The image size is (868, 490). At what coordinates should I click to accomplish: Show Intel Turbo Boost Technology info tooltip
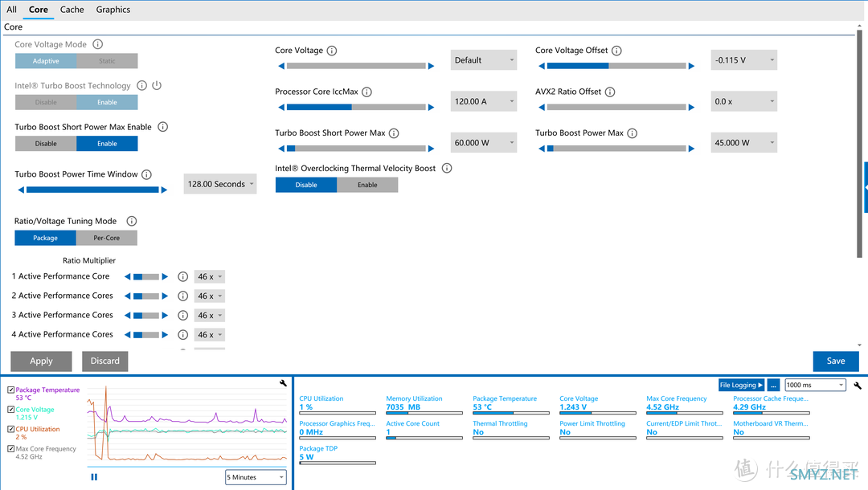[141, 85]
